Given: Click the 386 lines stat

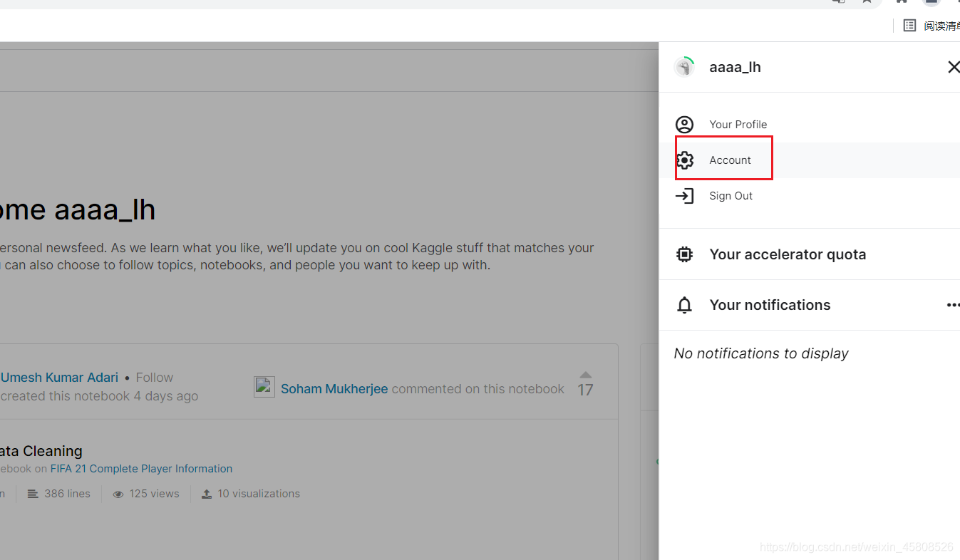Looking at the screenshot, I should (x=59, y=494).
